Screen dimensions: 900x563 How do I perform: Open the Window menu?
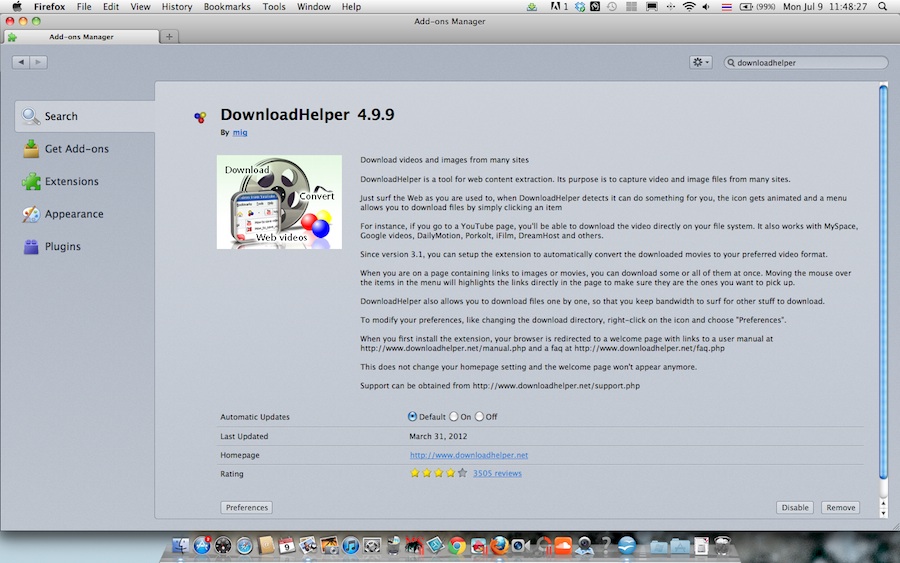pyautogui.click(x=313, y=7)
